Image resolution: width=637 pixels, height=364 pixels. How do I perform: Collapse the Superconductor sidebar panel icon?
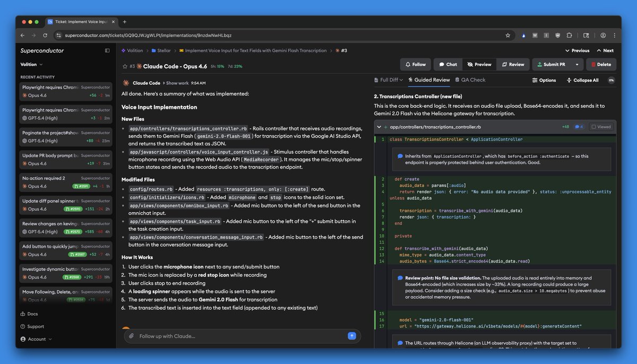[x=107, y=50]
